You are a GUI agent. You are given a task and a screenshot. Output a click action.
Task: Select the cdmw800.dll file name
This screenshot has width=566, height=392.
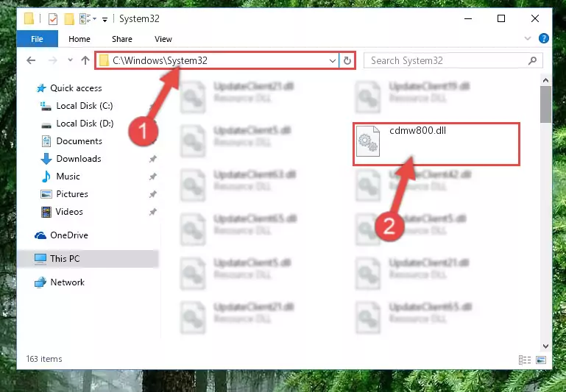tap(417, 131)
